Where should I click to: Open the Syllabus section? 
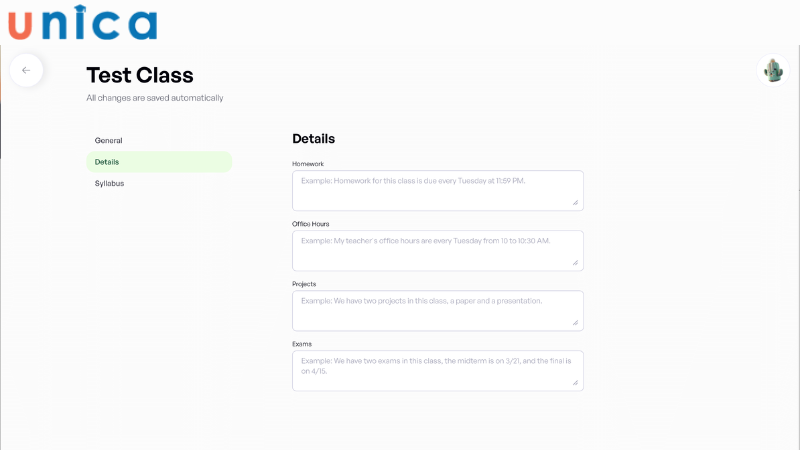click(x=110, y=183)
